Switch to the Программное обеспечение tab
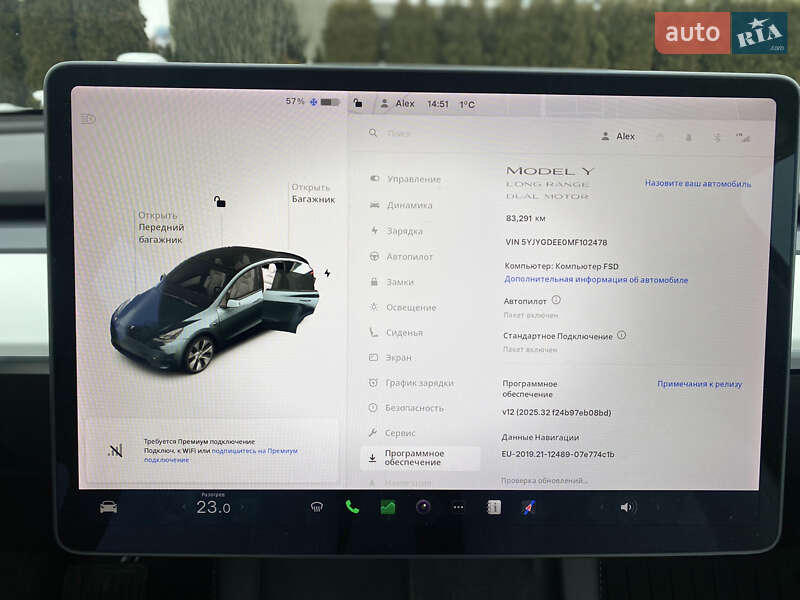800x600 pixels. pos(415,457)
